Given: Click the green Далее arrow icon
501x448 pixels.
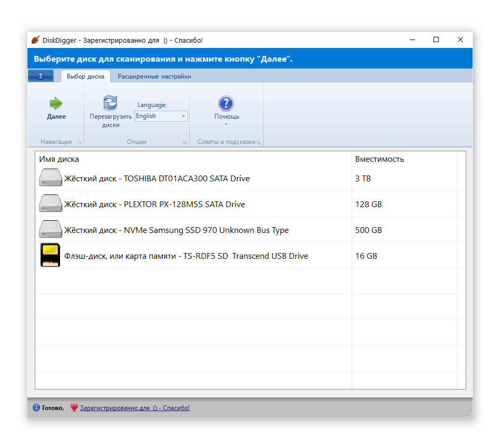Looking at the screenshot, I should pyautogui.click(x=56, y=103).
